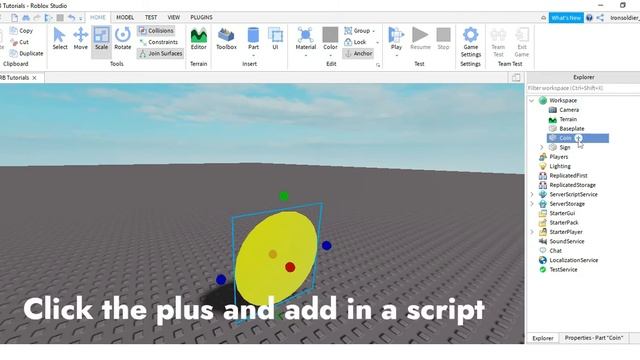The width and height of the screenshot is (640, 360).
Task: Select Baseplate in Explorer
Action: pyautogui.click(x=571, y=129)
